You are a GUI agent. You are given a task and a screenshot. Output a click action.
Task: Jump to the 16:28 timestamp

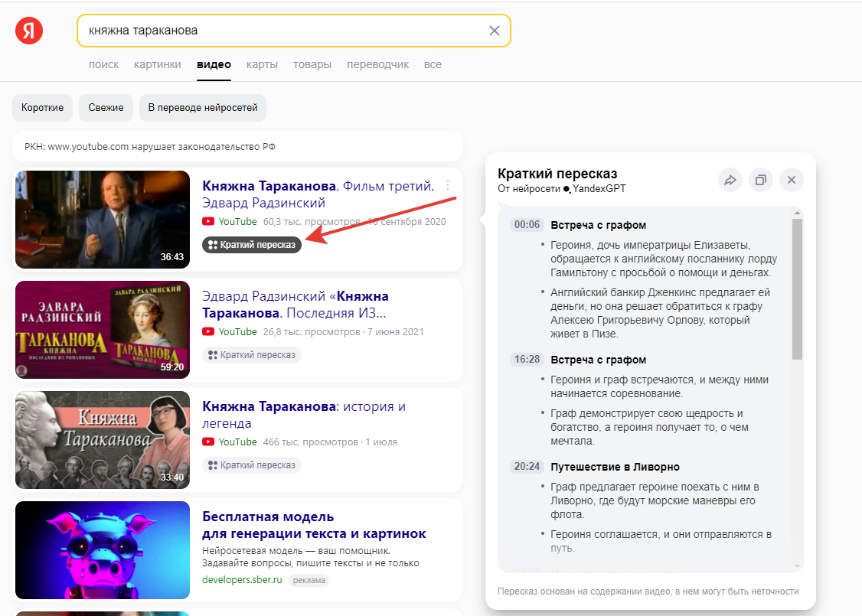tap(527, 360)
